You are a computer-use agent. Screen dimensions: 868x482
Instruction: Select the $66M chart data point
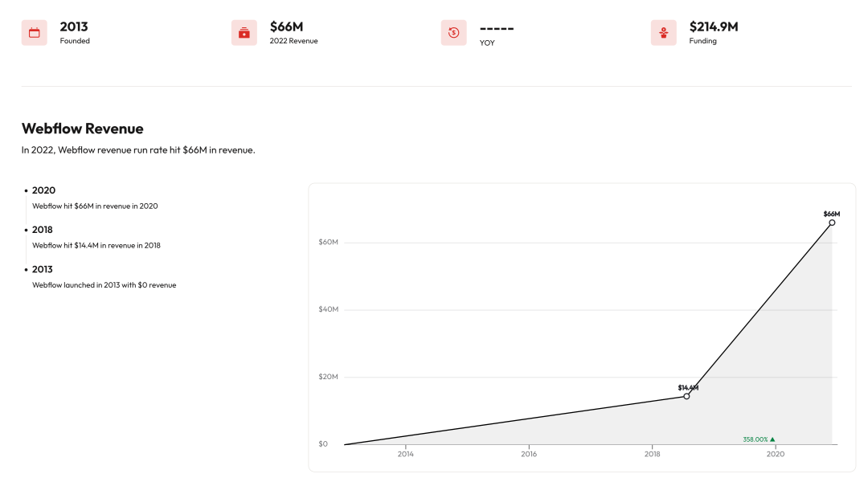pyautogui.click(x=832, y=223)
